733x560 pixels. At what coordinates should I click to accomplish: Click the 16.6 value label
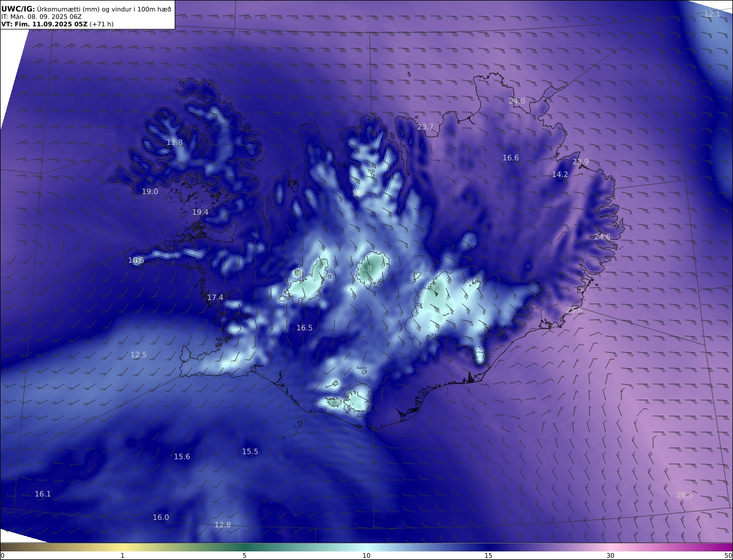coord(511,157)
